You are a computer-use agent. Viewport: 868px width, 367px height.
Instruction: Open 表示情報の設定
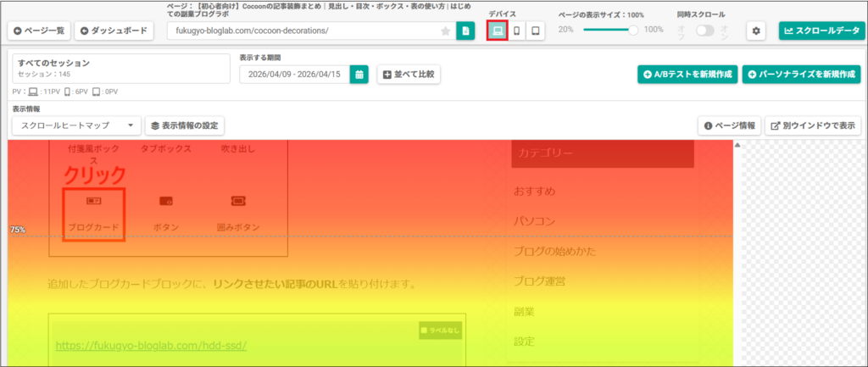click(185, 125)
